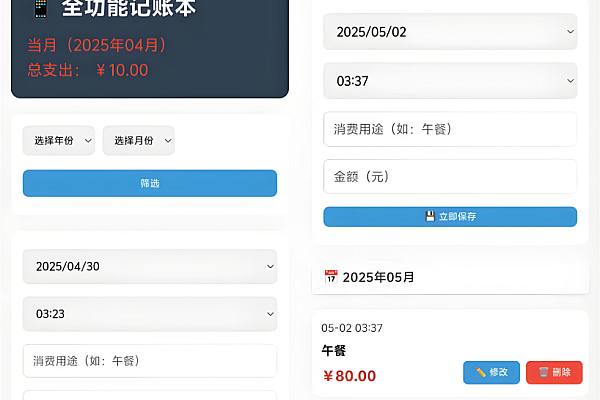Click the pencil icon on the 修改 button
The height and width of the screenshot is (400, 600).
tap(481, 372)
